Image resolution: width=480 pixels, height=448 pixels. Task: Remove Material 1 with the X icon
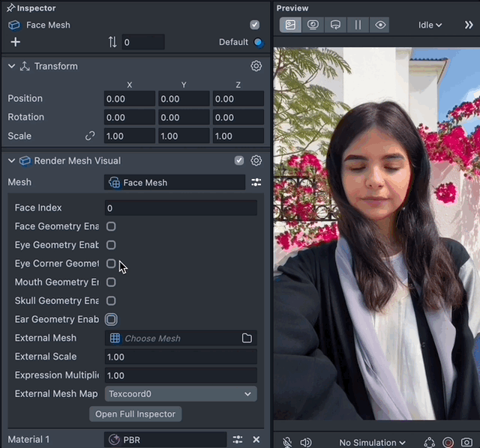[256, 440]
